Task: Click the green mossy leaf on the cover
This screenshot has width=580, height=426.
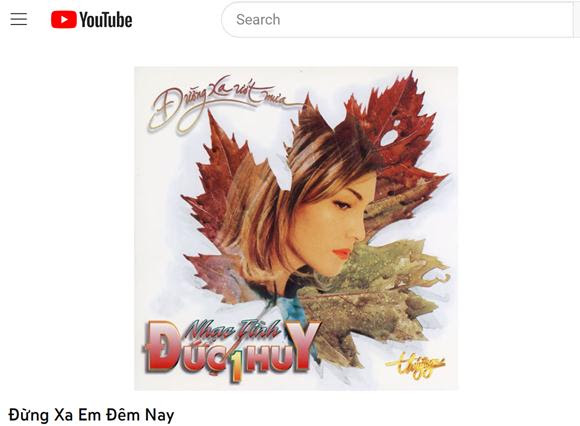Action: (374, 294)
